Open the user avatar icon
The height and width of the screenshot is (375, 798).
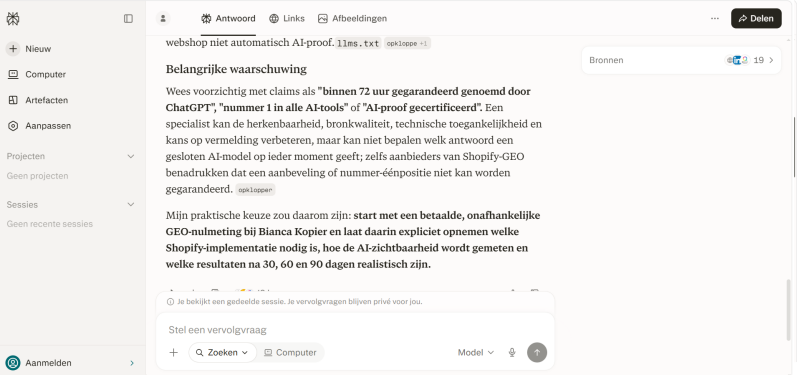(163, 19)
